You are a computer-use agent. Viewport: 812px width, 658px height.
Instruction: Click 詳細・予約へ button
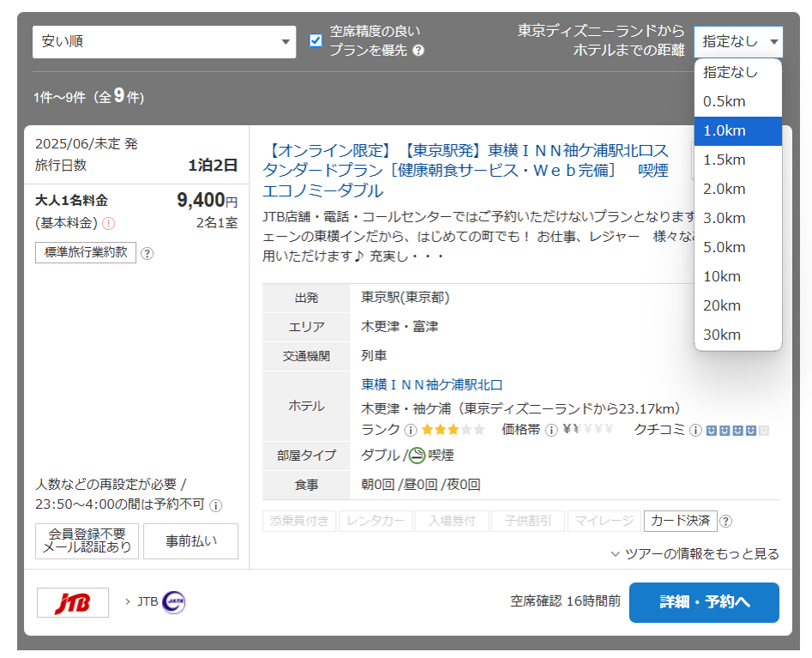(704, 602)
